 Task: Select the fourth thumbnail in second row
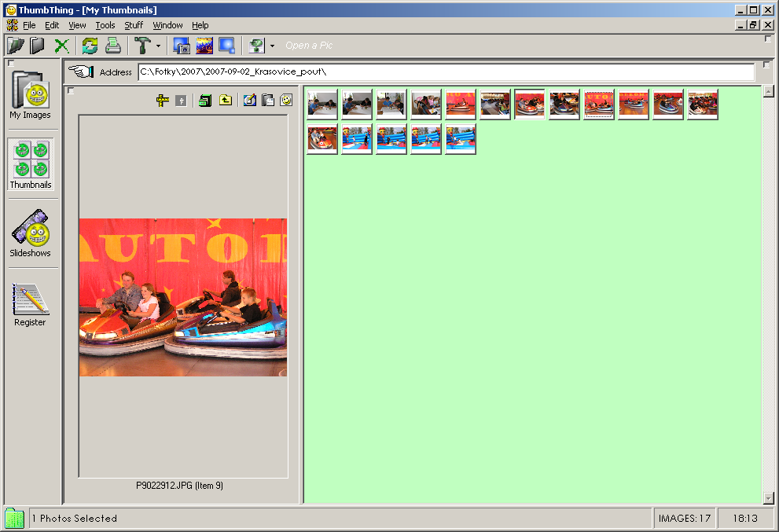click(x=426, y=139)
